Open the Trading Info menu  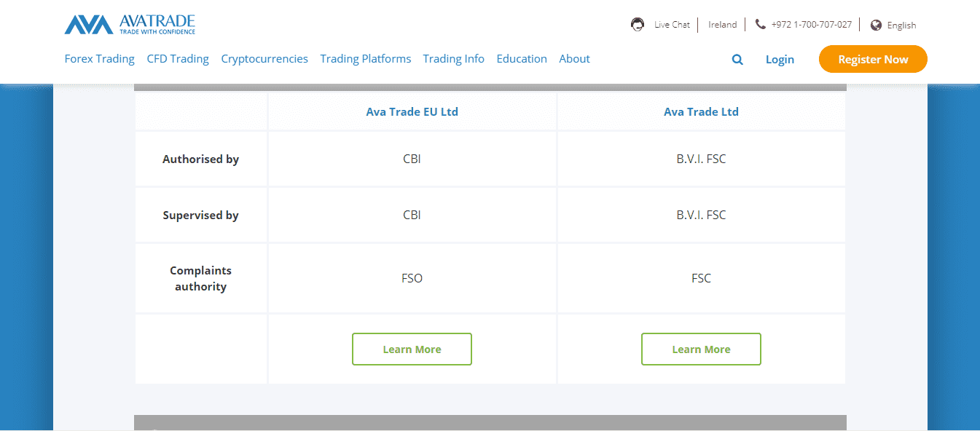[x=453, y=59]
